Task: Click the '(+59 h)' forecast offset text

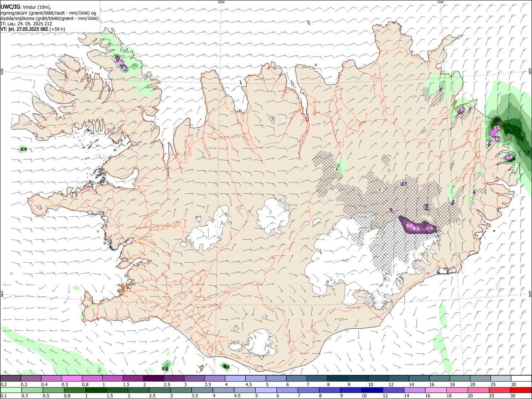Action: click(57, 29)
